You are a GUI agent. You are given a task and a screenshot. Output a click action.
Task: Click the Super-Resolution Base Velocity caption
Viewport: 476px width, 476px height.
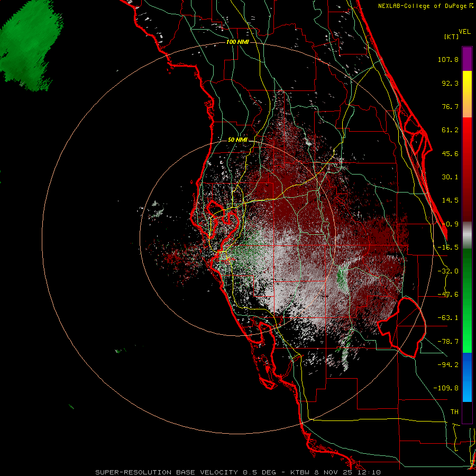coord(238,472)
